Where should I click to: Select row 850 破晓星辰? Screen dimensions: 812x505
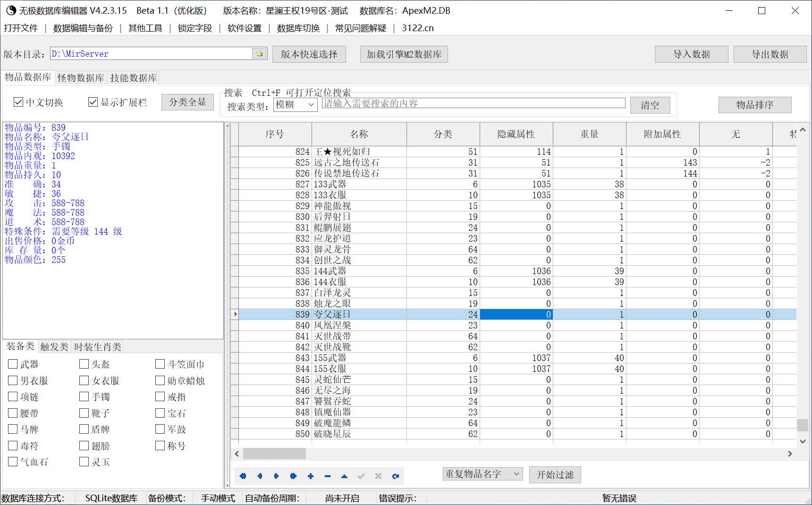click(517, 434)
